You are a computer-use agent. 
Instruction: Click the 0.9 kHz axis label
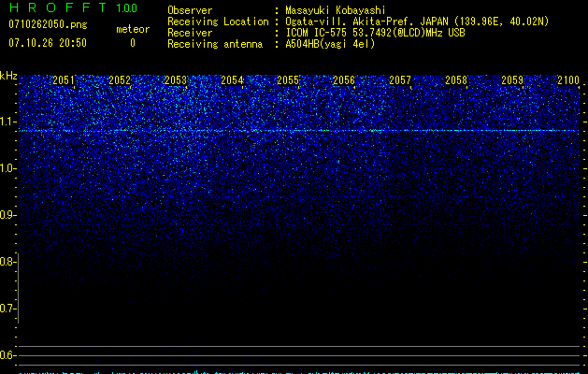[7, 215]
